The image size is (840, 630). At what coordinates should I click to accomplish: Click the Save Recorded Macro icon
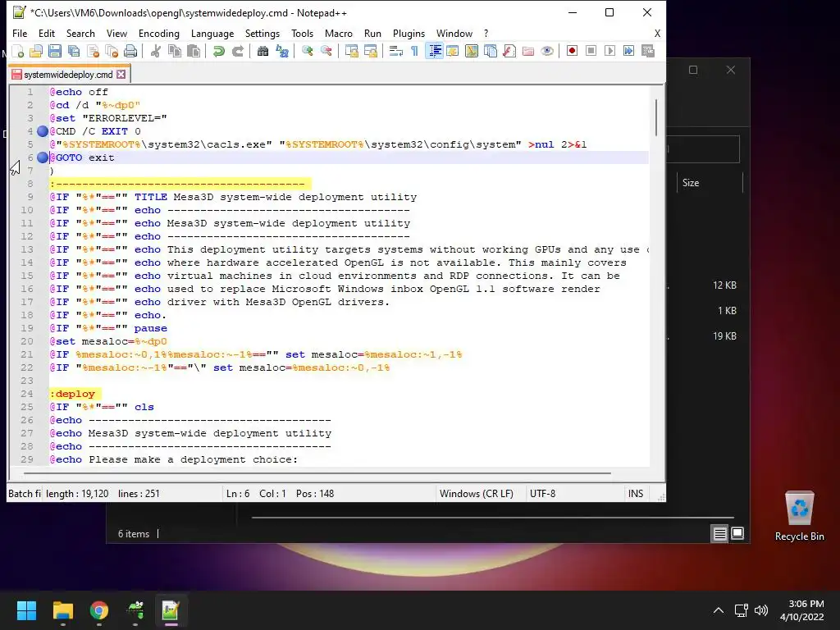click(648, 52)
